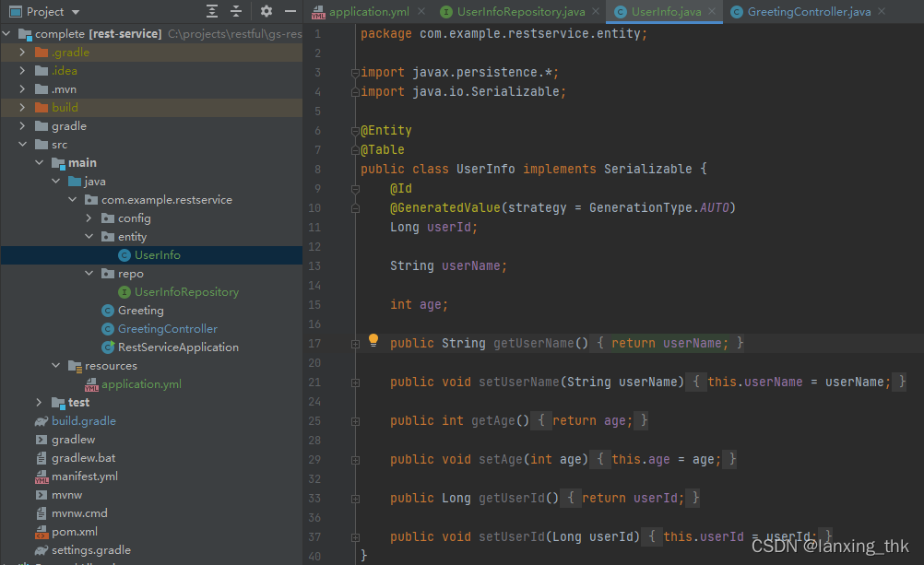Collapse the entity package
This screenshot has width=924, height=565.
click(x=89, y=236)
